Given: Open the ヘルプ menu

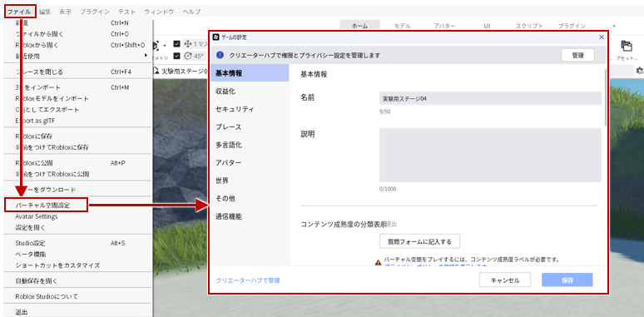Looking at the screenshot, I should coord(191,12).
